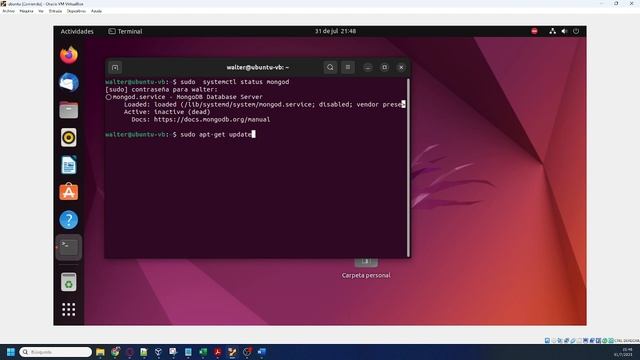Click the walter@ubuntu-vb terminal title

point(258,67)
